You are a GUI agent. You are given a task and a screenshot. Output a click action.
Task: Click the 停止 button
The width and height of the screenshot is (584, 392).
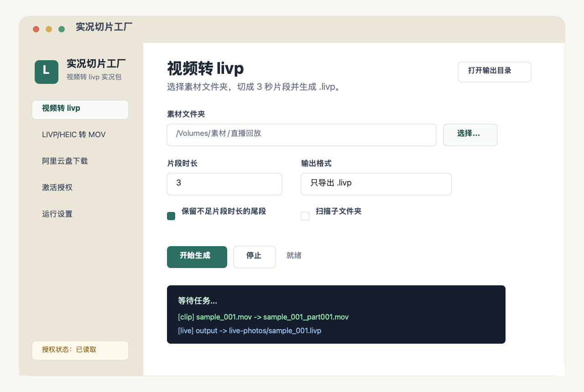coord(255,257)
